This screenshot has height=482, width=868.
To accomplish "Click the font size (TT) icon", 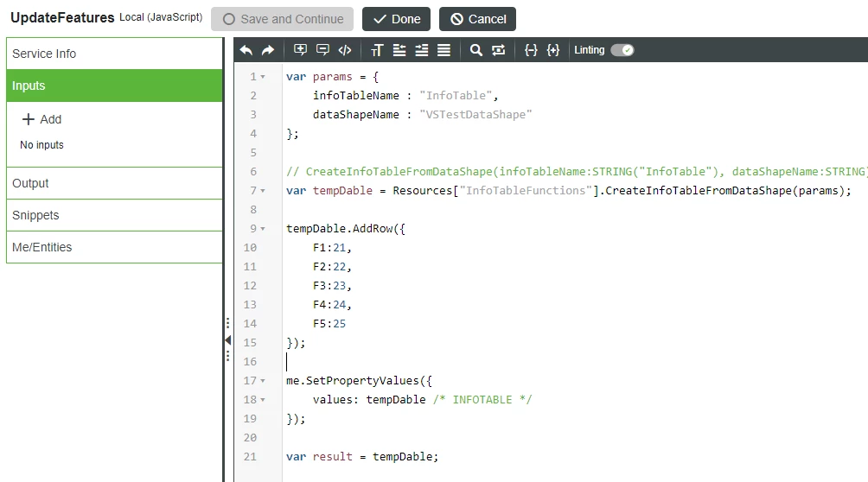I will (377, 50).
